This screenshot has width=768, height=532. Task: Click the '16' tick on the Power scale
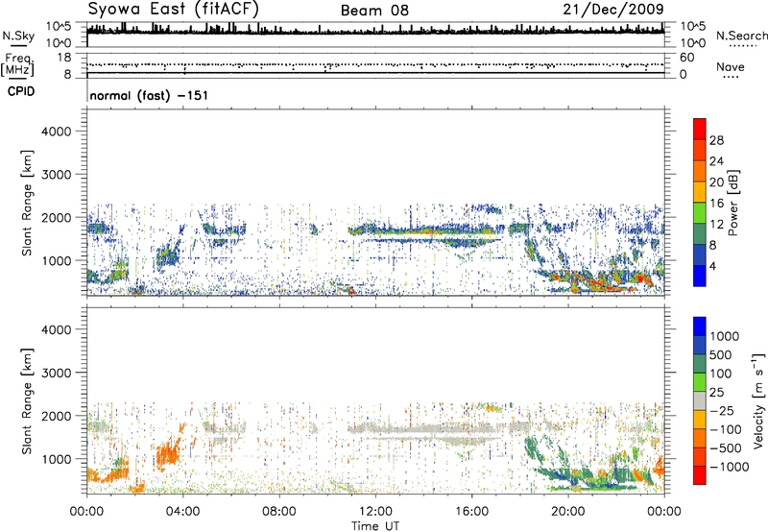click(x=716, y=204)
